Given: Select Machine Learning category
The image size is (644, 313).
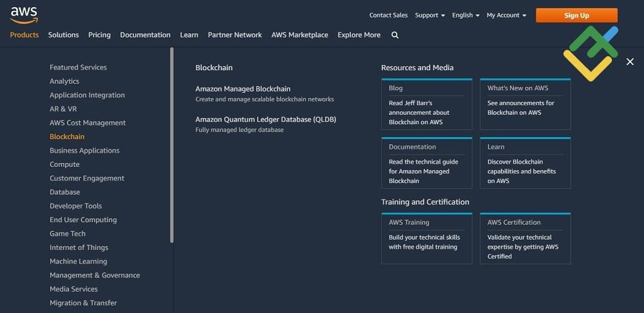Looking at the screenshot, I should click(79, 261).
